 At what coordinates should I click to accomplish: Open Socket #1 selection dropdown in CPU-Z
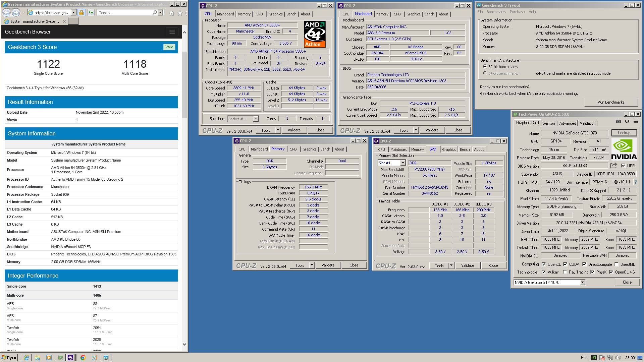256,119
